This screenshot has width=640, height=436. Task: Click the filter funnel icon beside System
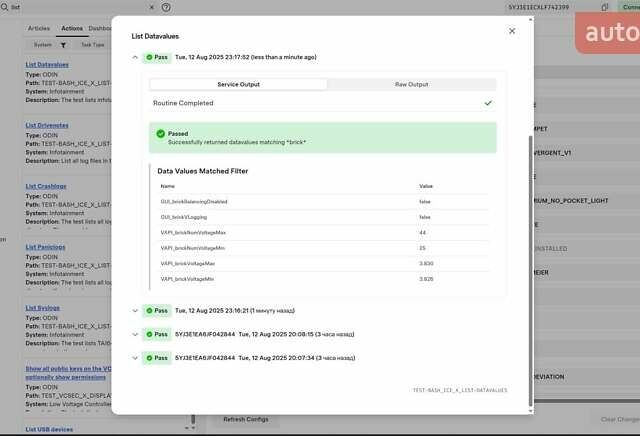pos(61,45)
